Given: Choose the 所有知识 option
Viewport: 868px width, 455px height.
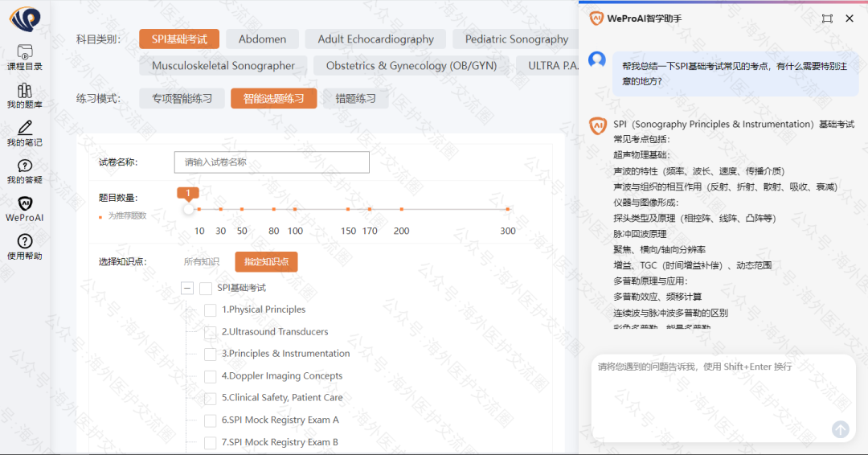Looking at the screenshot, I should (201, 262).
